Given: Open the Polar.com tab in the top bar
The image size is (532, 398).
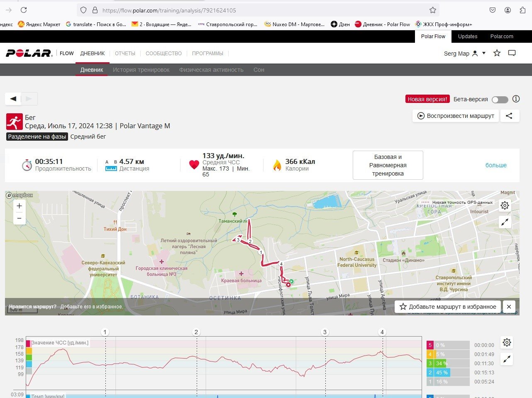Looking at the screenshot, I should click(x=502, y=37).
